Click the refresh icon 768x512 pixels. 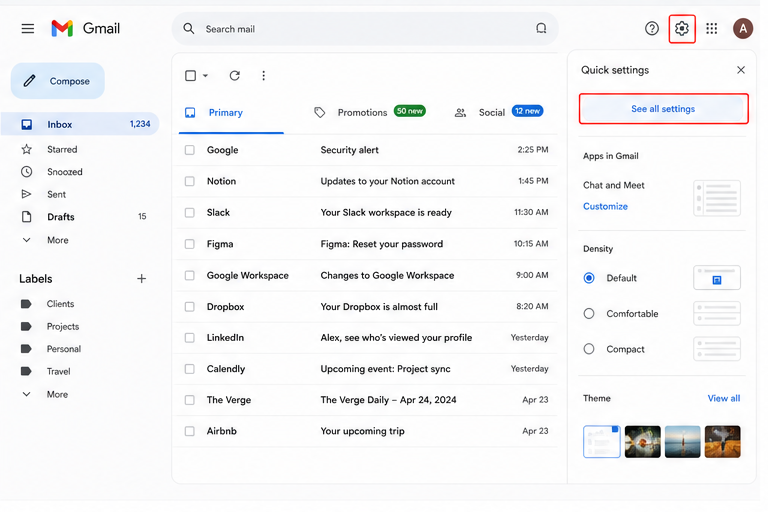(x=235, y=75)
